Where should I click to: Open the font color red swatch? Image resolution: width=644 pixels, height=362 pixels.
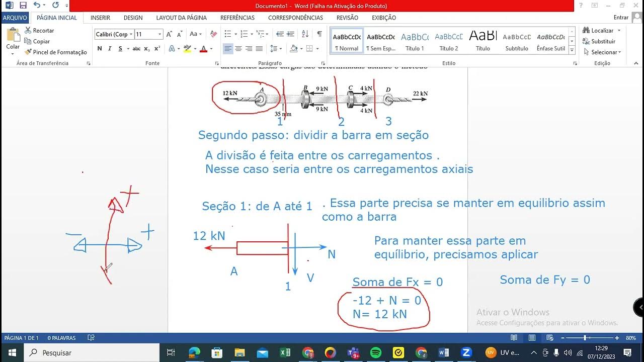[x=203, y=48]
